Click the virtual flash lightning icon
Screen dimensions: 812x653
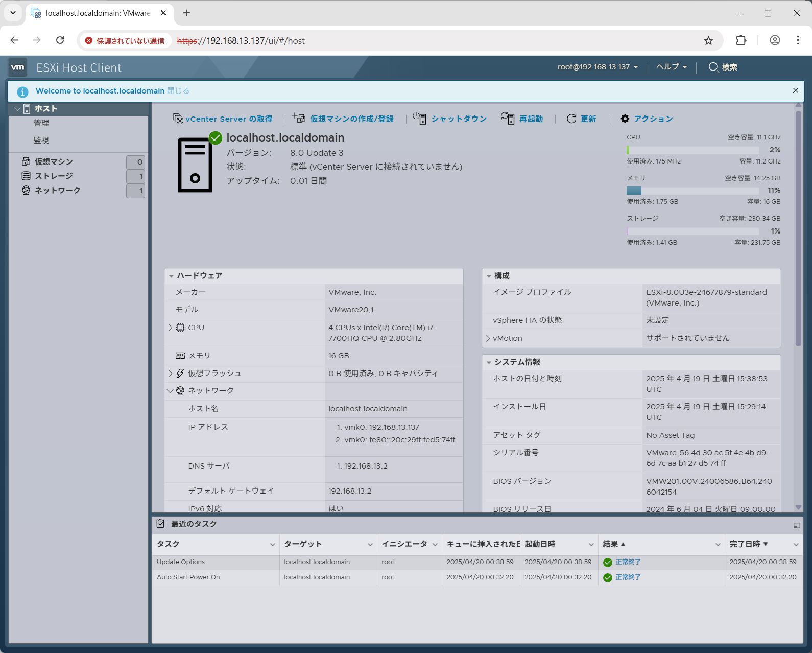click(x=180, y=374)
